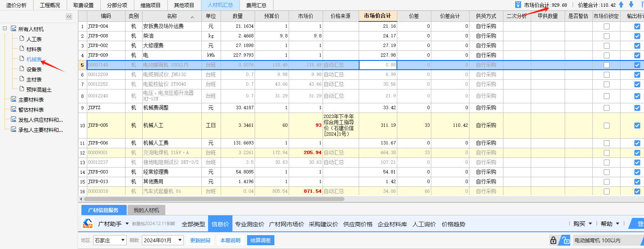Select 材料表 in the tree
644x249 pixels.
[x=34, y=49]
